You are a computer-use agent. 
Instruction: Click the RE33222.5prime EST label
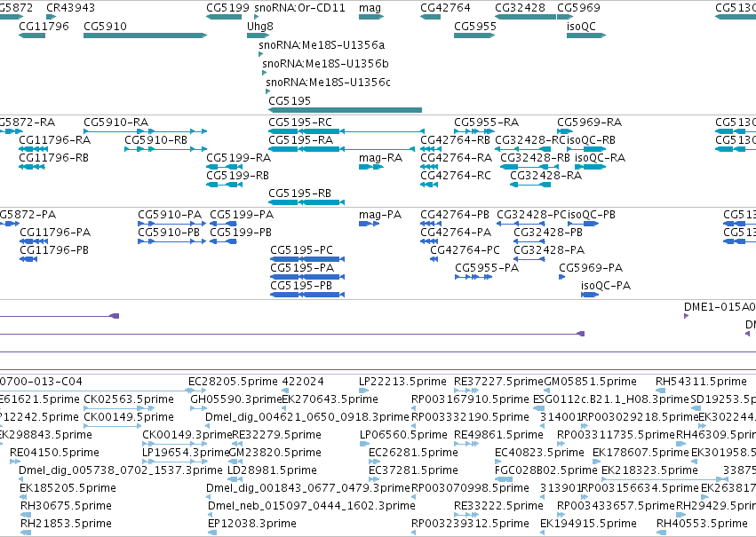click(x=498, y=506)
